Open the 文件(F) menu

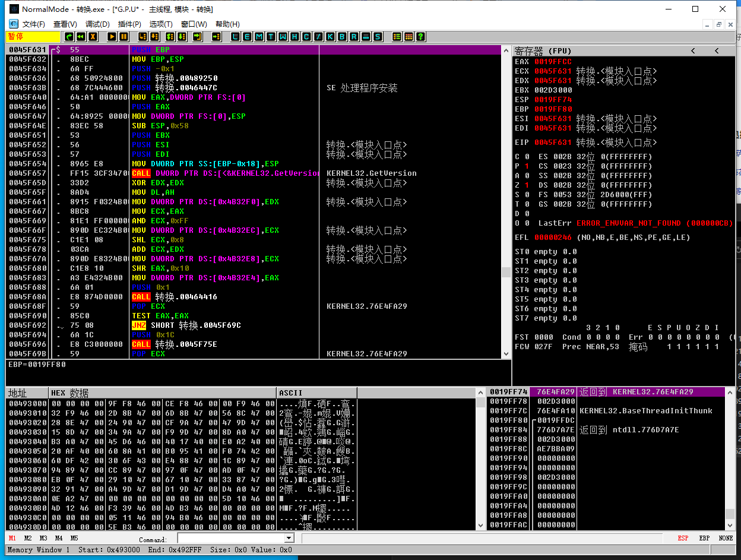[34, 24]
